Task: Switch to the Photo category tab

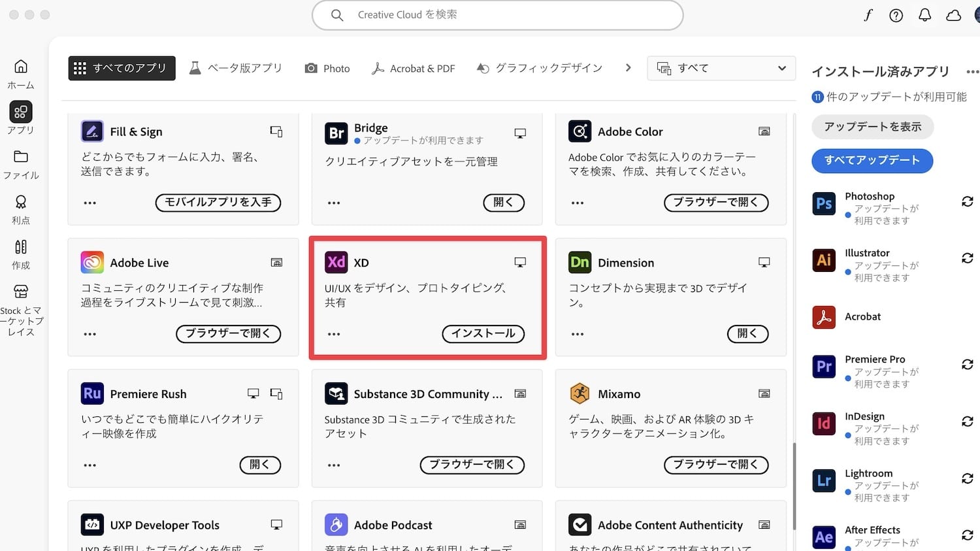Action: [x=327, y=68]
